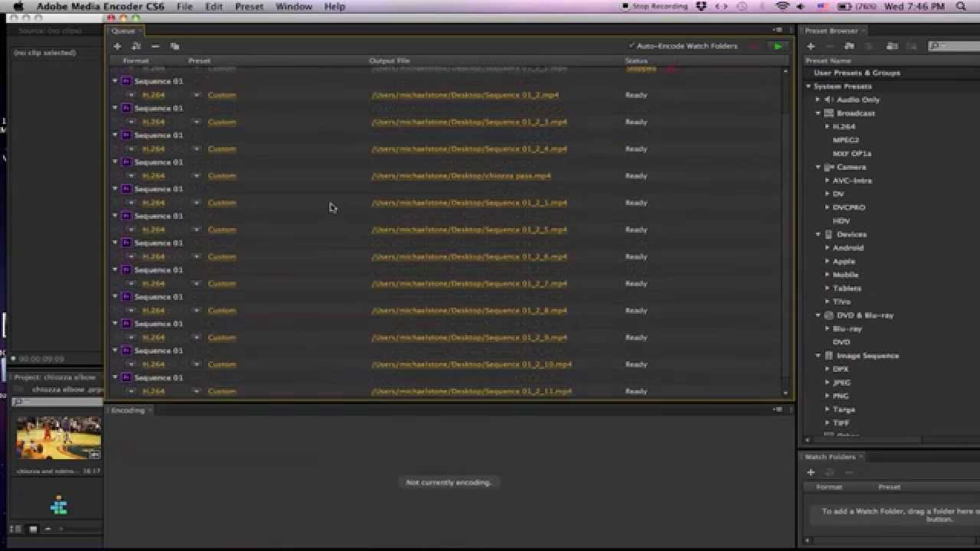Click the Status column header

(636, 60)
